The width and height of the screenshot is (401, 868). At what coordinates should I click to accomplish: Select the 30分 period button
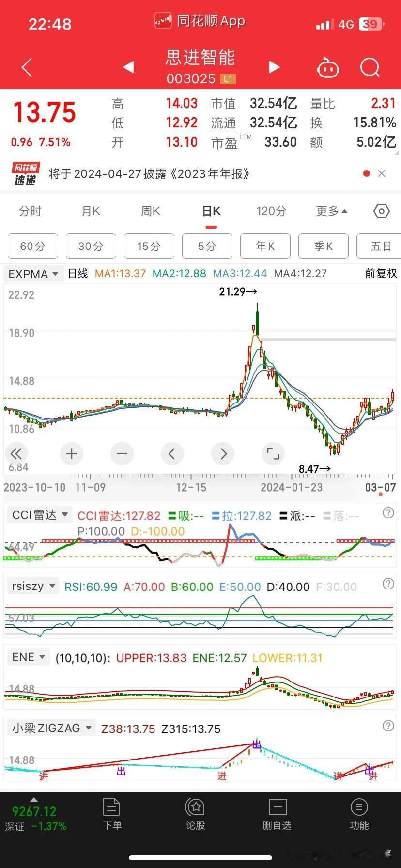[91, 246]
